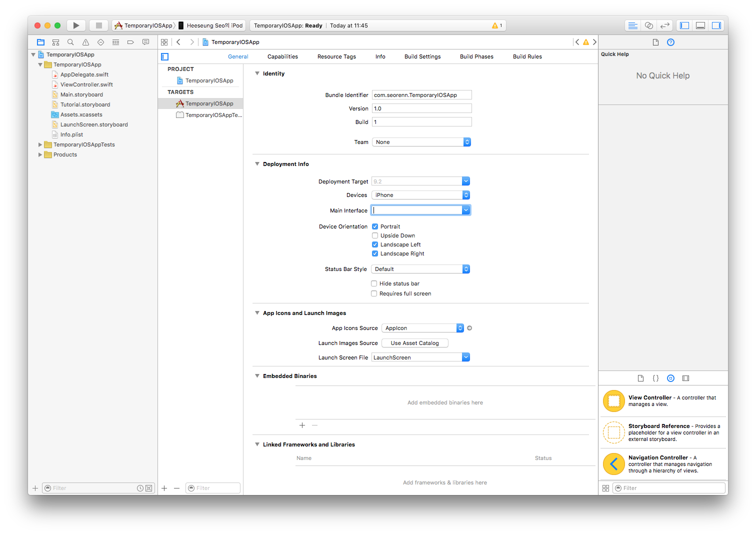The height and width of the screenshot is (535, 756).
Task: Open Build Rules tab
Action: [527, 56]
